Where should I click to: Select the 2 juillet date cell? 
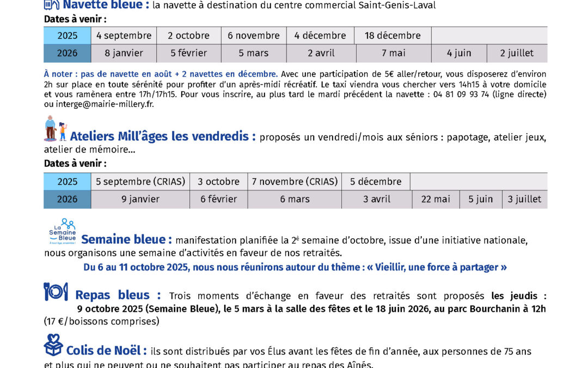(517, 53)
